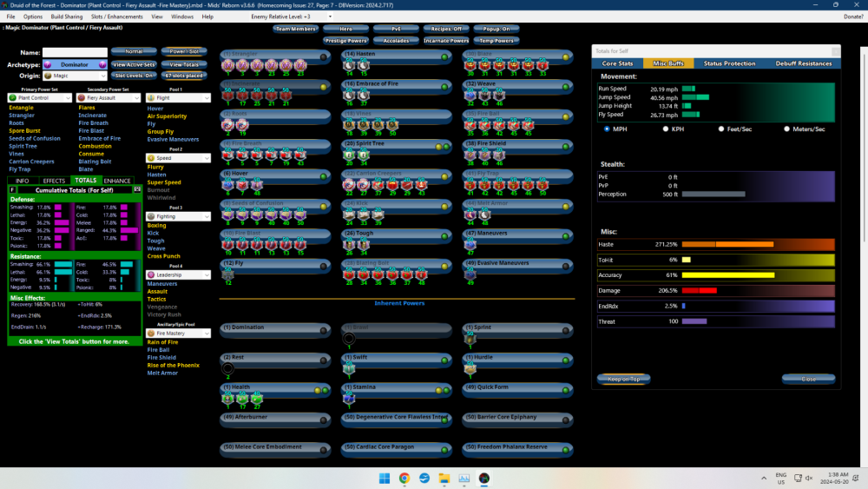
Task: Switch to the Core Stats tab
Action: [x=617, y=63]
